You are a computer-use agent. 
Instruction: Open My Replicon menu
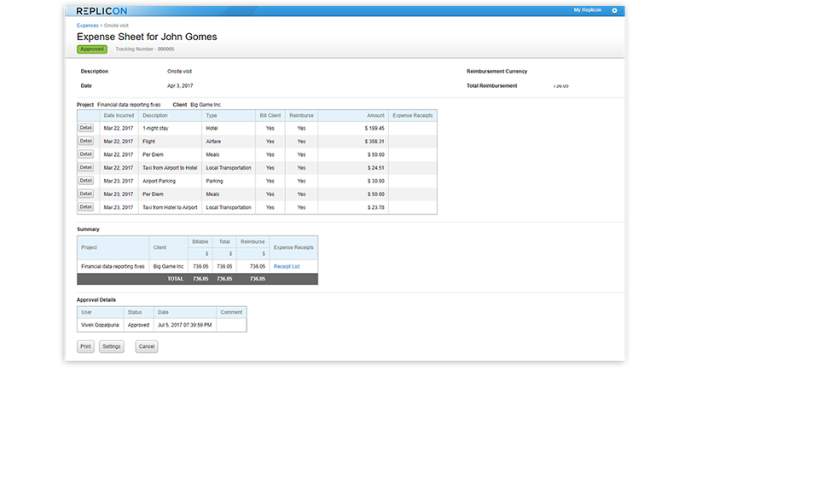click(x=587, y=10)
